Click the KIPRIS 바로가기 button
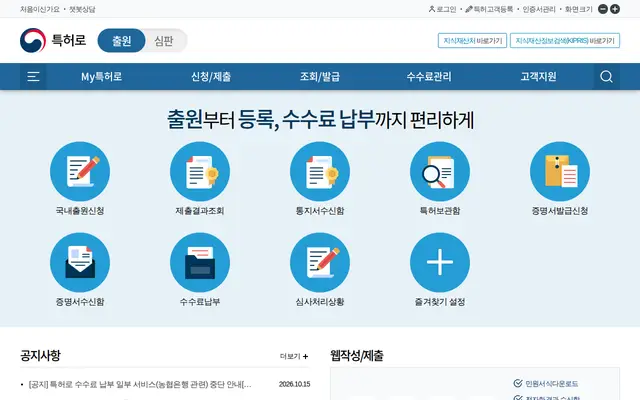The width and height of the screenshot is (640, 400). coord(565,40)
